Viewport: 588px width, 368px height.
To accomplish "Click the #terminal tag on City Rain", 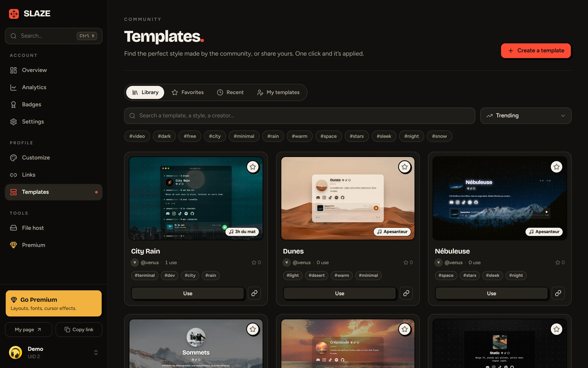I will 145,275.
